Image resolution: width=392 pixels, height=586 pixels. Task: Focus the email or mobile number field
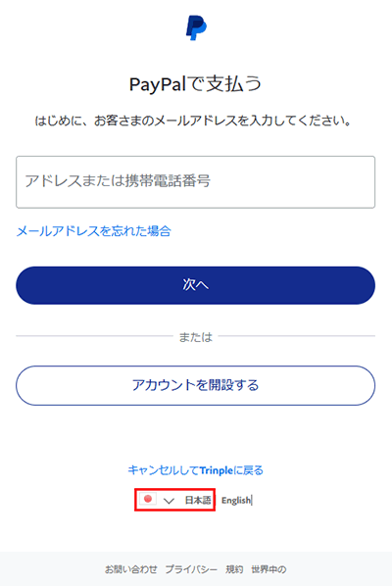pyautogui.click(x=195, y=182)
